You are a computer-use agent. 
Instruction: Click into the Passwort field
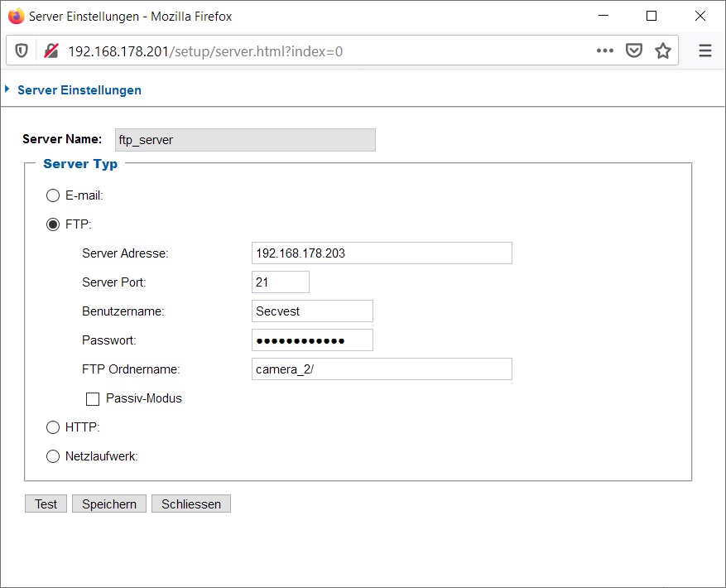pos(312,340)
